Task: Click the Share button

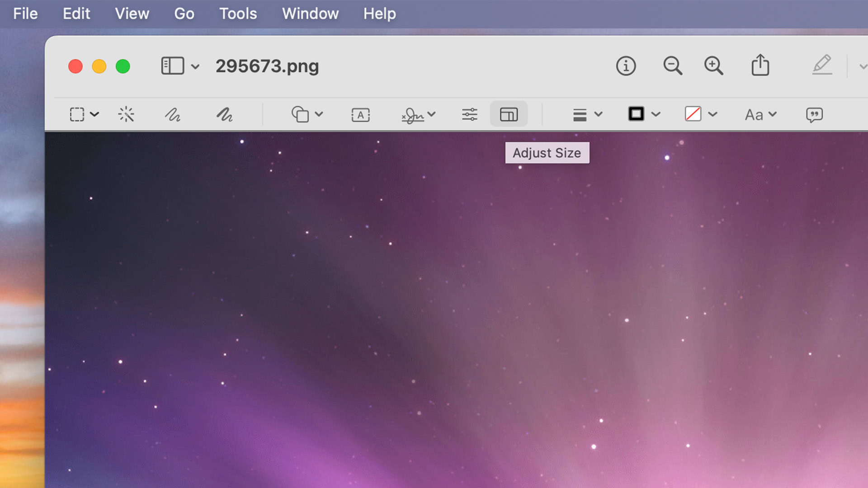Action: (x=760, y=65)
